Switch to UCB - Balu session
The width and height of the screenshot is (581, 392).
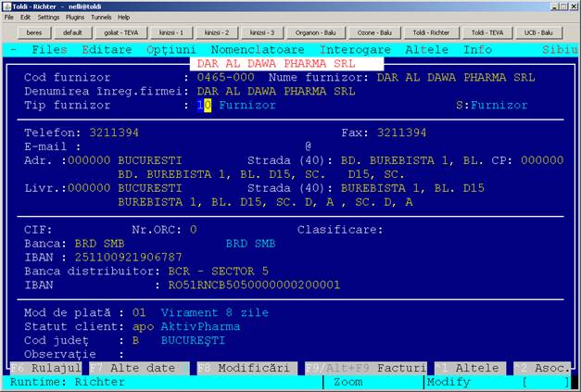pyautogui.click(x=538, y=32)
